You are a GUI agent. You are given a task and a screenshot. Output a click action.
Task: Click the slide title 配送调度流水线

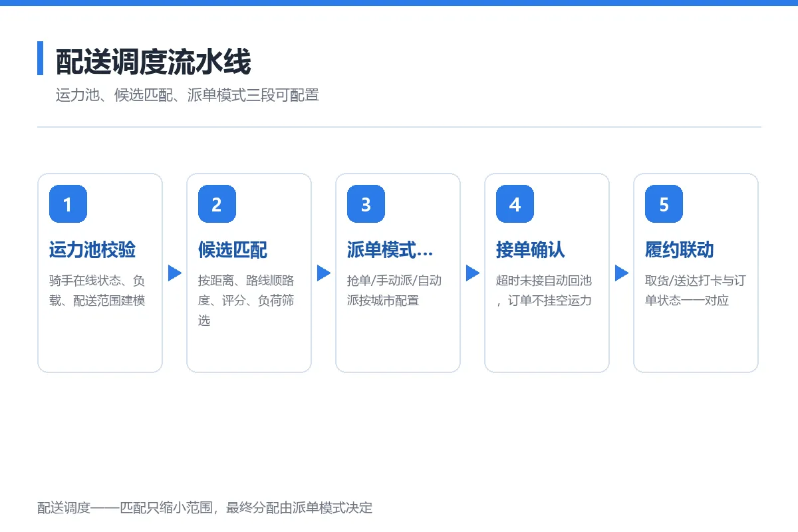[153, 62]
